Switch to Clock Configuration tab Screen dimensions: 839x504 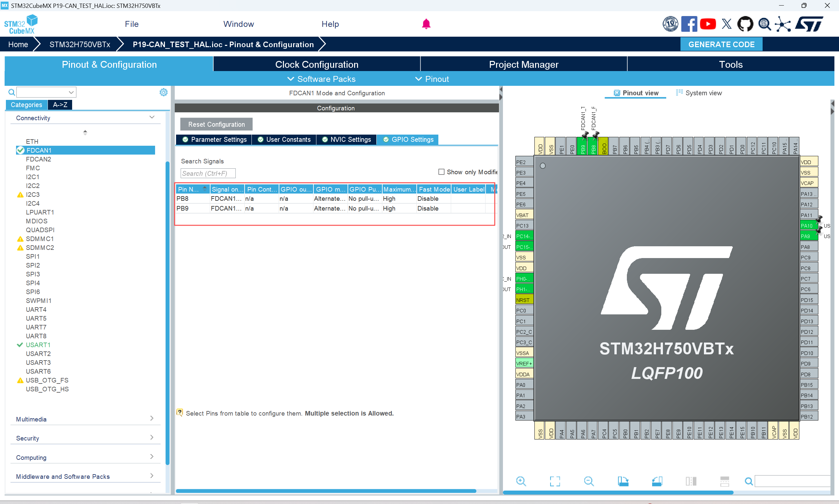[x=316, y=65]
